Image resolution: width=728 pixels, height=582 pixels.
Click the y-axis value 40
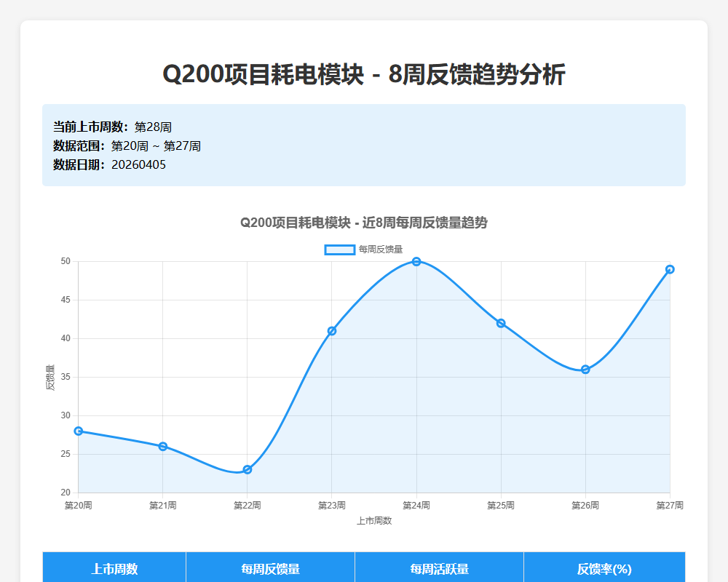coord(66,338)
